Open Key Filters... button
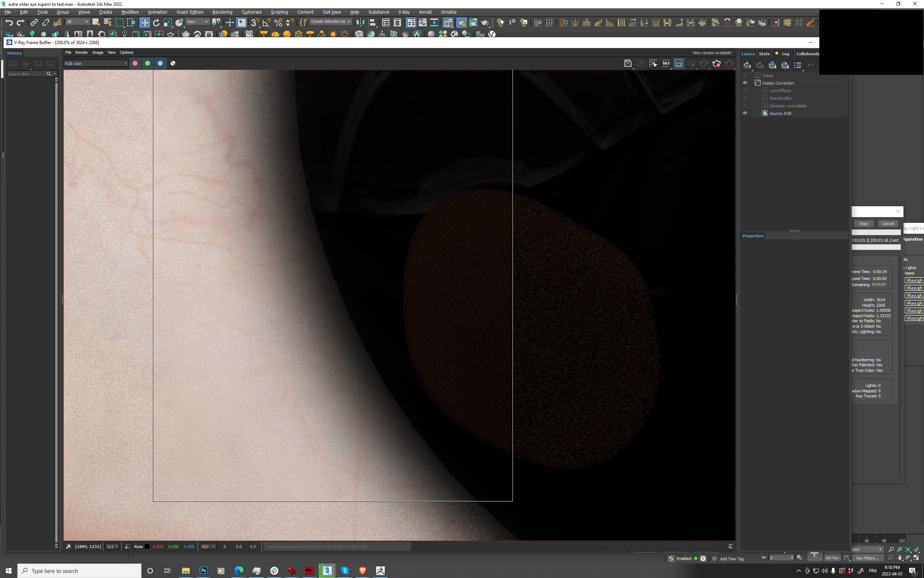The width and height of the screenshot is (924, 578). 867,558
